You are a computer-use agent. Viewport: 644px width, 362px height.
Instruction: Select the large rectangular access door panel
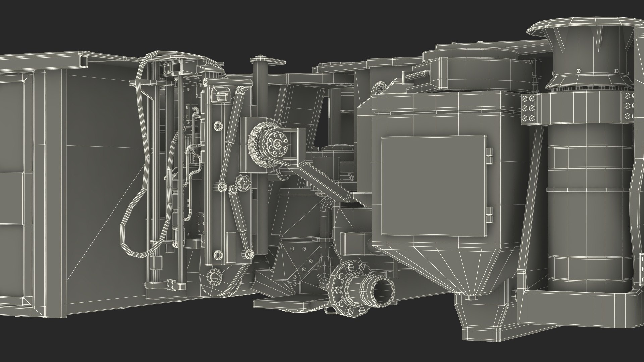click(434, 185)
